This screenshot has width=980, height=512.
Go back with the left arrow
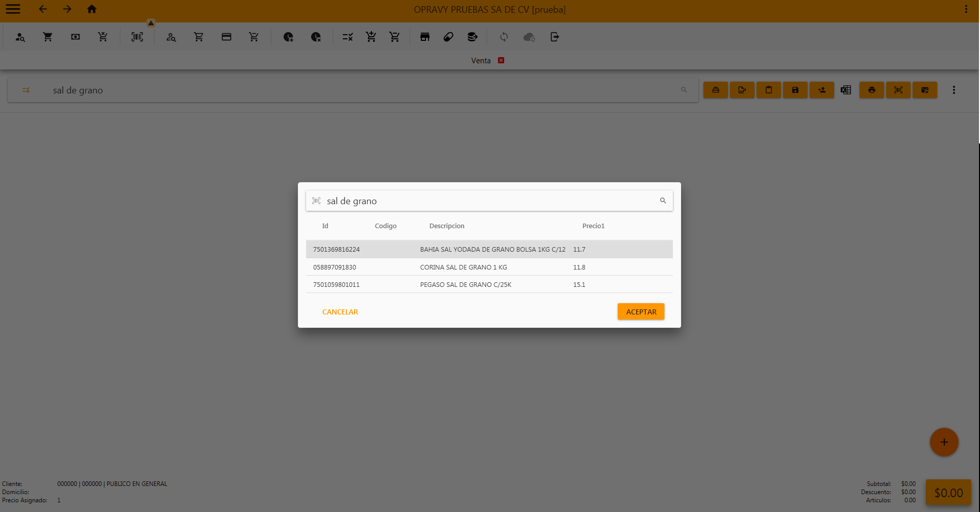pyautogui.click(x=43, y=9)
